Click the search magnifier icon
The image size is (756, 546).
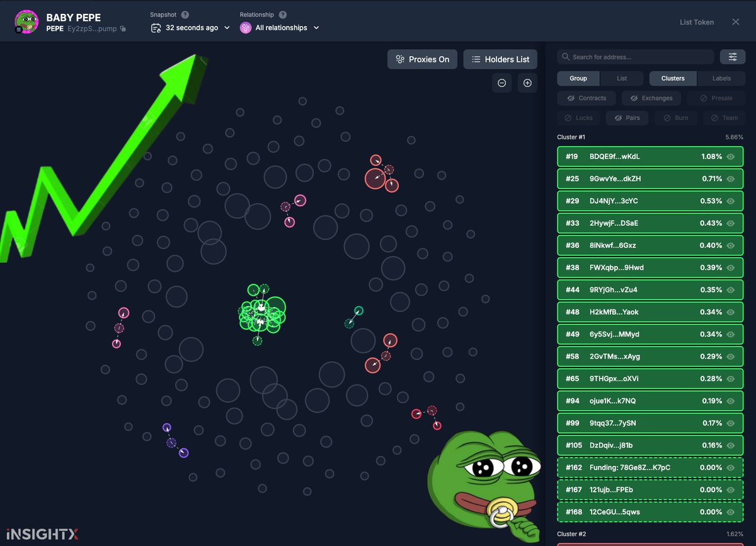click(x=566, y=57)
